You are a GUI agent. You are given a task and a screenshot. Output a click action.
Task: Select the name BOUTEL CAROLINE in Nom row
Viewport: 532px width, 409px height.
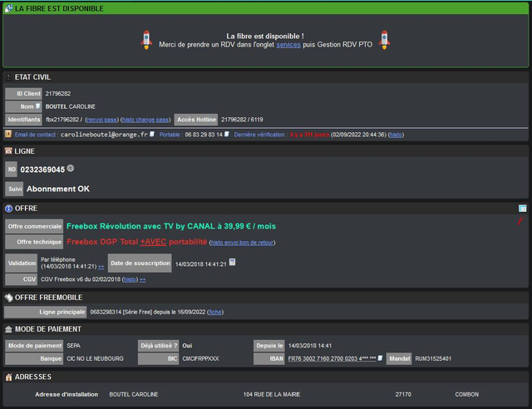point(70,106)
